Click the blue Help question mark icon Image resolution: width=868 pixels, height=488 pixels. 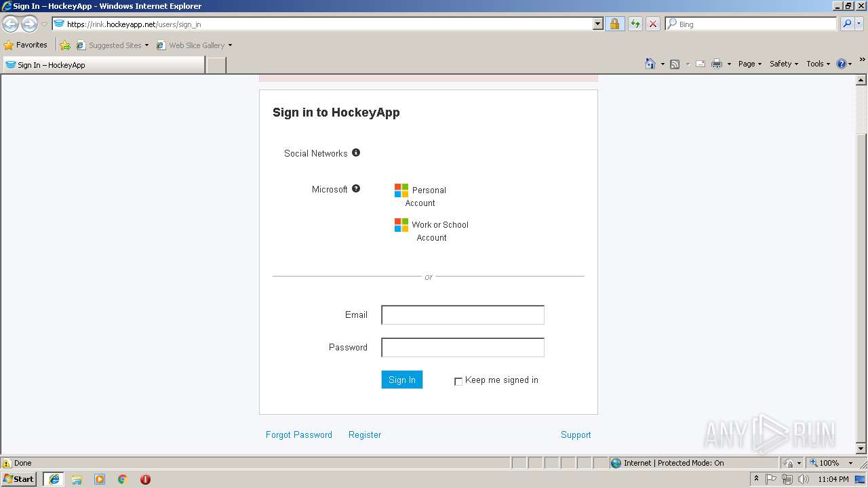click(x=842, y=64)
